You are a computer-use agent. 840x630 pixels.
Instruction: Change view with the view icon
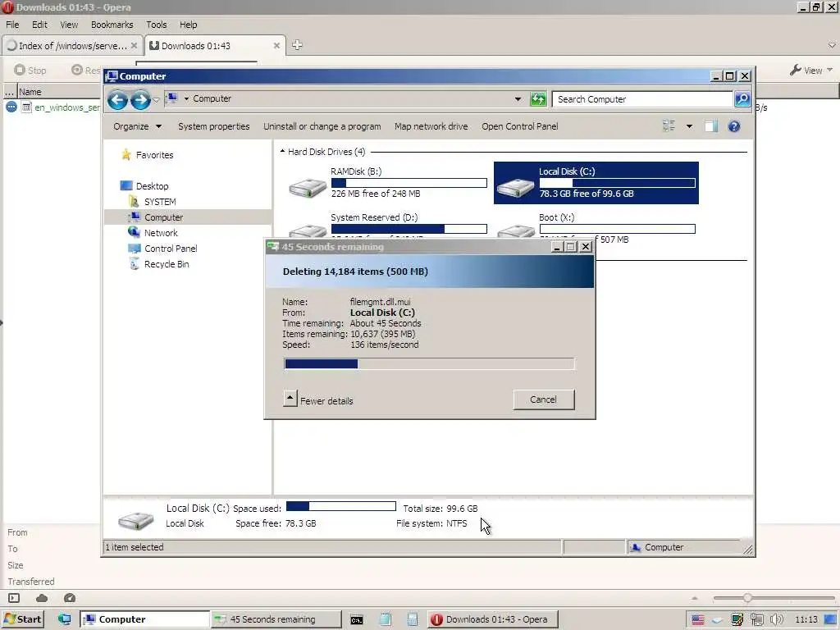click(x=669, y=126)
